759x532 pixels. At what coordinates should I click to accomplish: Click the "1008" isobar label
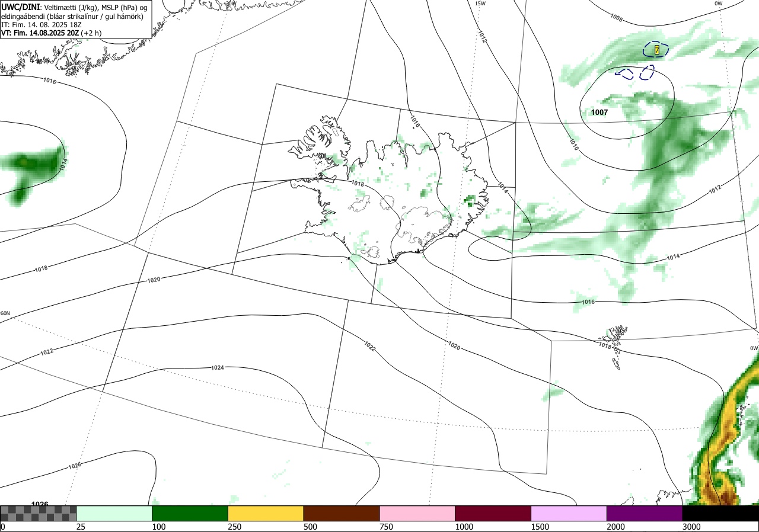616,18
